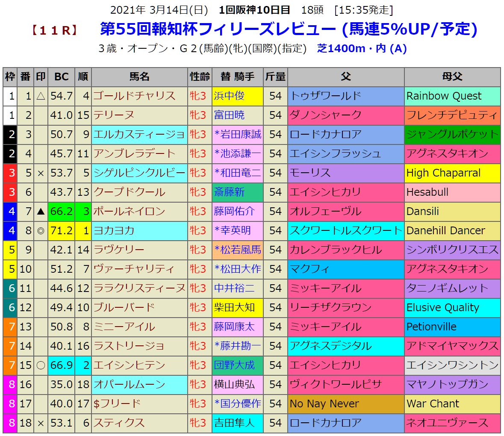Open horse ヨカヨカ entry
Screen dimensions: 504x436
pyautogui.click(x=114, y=231)
